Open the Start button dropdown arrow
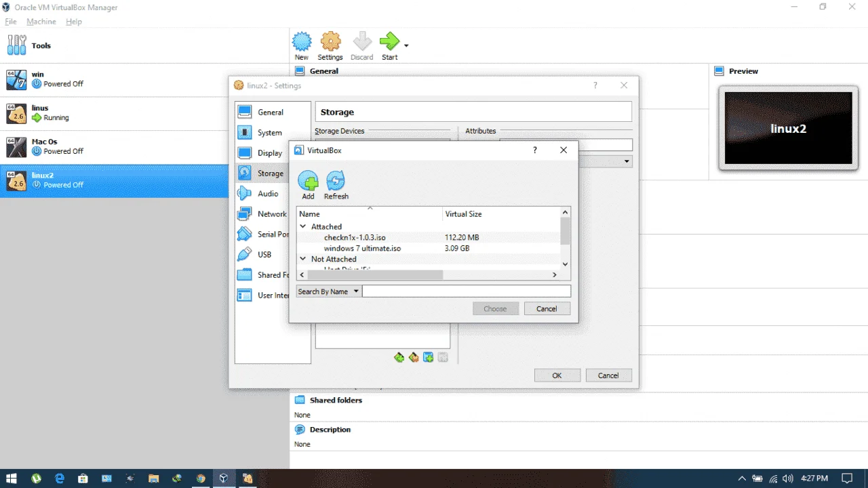868x488 pixels. [x=406, y=45]
